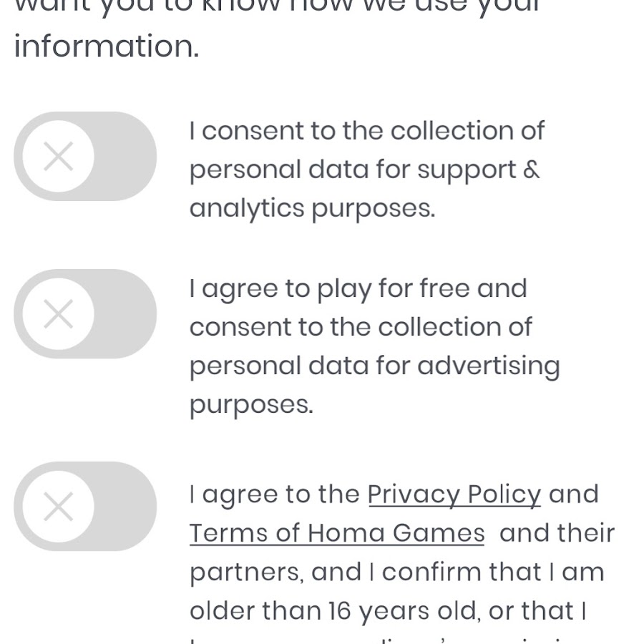This screenshot has height=644, width=644.
Task: Tap the "personal data for support &" line
Action: [364, 170]
